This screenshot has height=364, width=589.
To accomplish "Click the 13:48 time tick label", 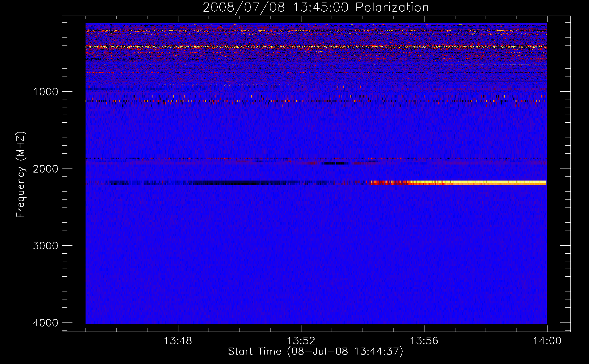I will [x=178, y=341].
